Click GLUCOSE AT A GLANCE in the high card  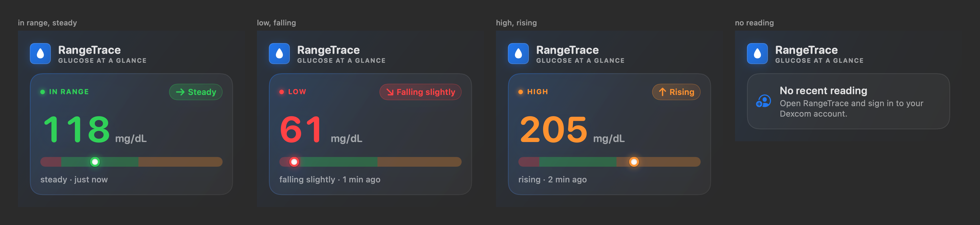pos(580,61)
